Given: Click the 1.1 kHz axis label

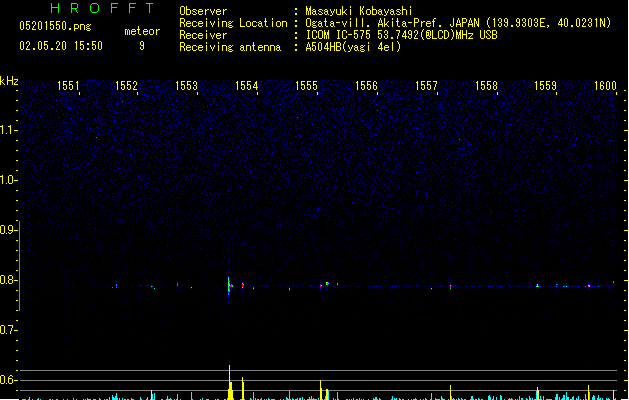Looking at the screenshot, I should pyautogui.click(x=8, y=130).
